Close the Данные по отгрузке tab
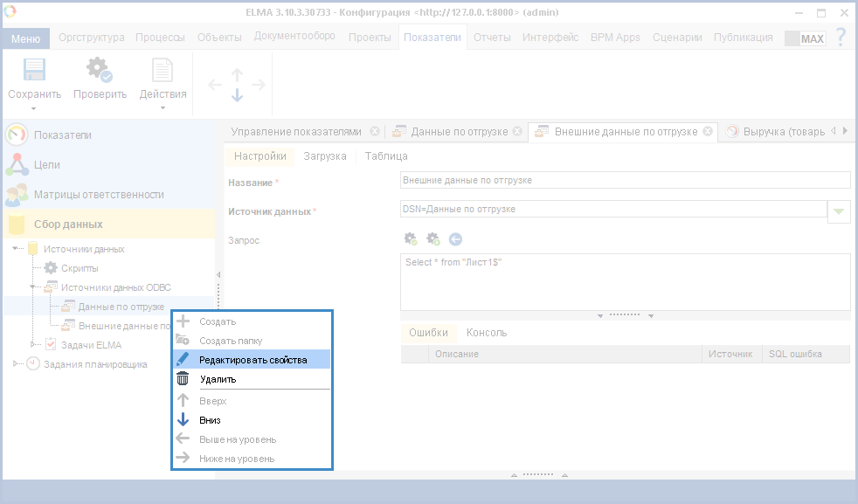This screenshot has width=858, height=504. click(x=517, y=132)
